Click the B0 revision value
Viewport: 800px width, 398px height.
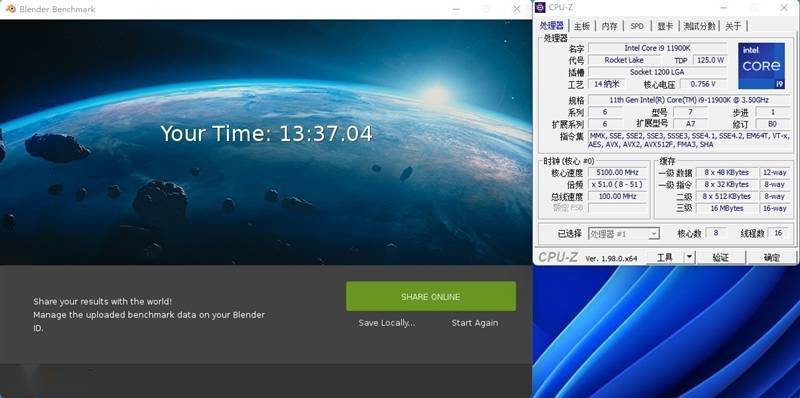[772, 124]
